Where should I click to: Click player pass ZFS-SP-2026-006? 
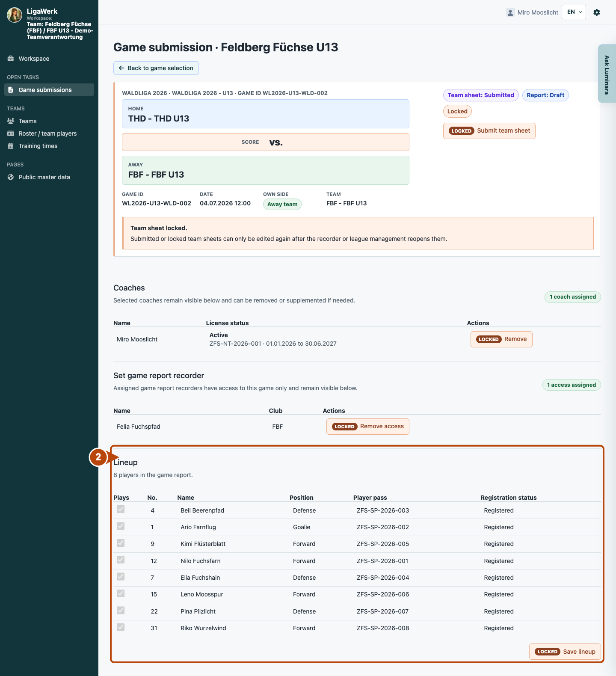point(383,594)
